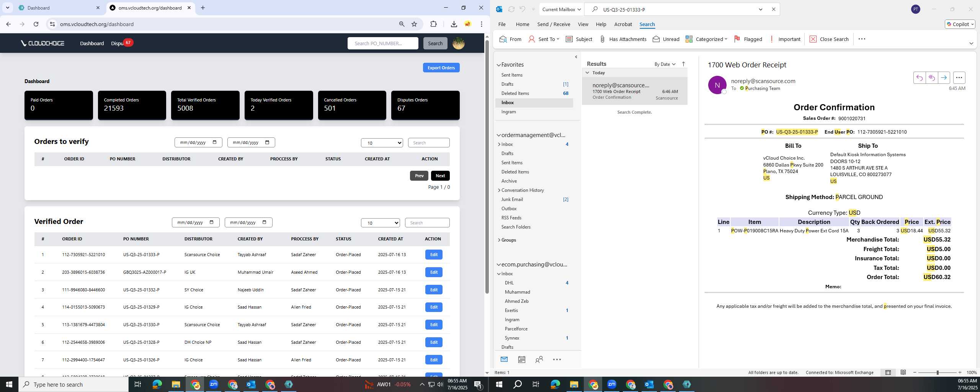This screenshot has height=392, width=980.
Task: Click Outlook Undo icon in title bar
Action: (523, 9)
